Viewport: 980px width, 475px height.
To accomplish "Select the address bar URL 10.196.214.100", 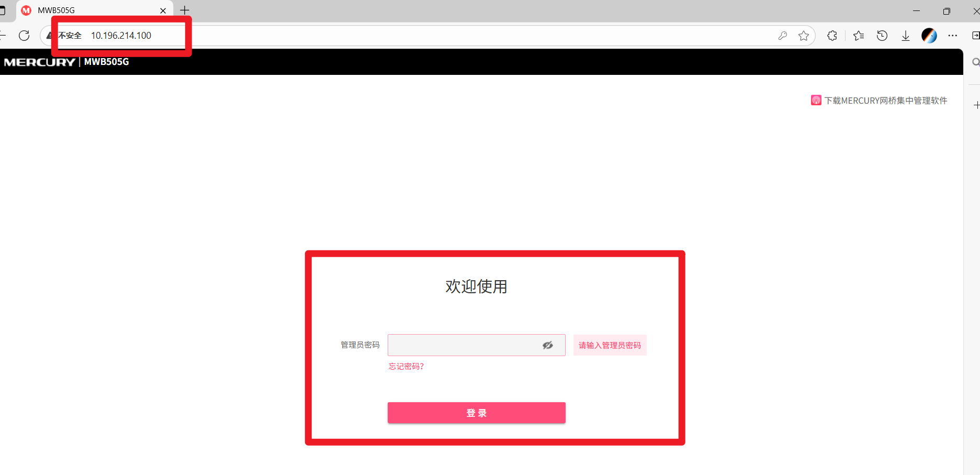I will click(x=121, y=36).
